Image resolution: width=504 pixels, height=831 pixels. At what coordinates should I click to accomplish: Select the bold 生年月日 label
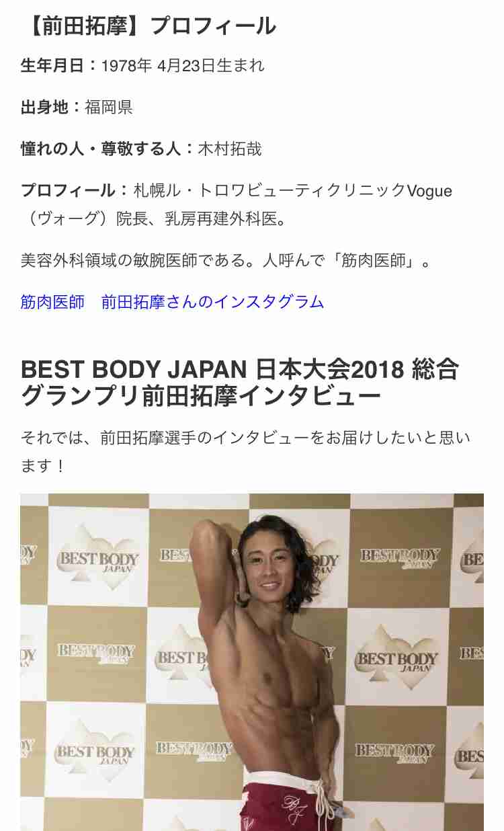point(52,65)
